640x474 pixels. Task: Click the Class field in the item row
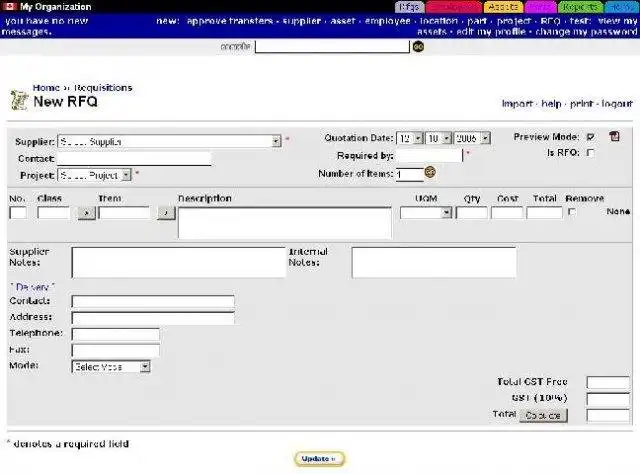tap(53, 213)
